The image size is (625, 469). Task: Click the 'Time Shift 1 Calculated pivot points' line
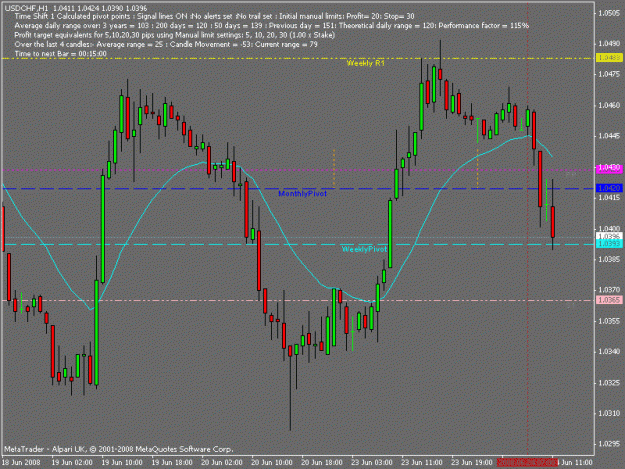pos(214,16)
